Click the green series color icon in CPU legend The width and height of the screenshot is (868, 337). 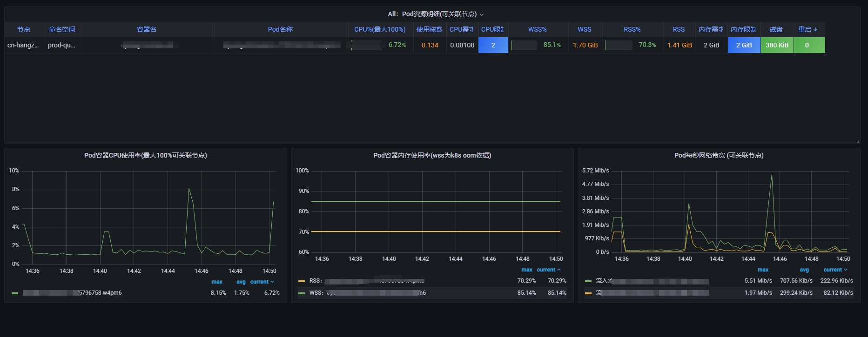click(15, 293)
